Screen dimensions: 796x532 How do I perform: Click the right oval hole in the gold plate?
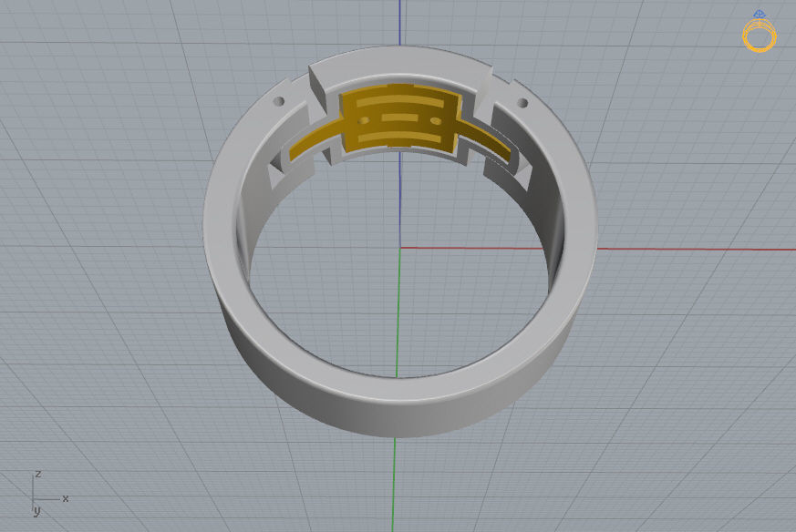(436, 121)
